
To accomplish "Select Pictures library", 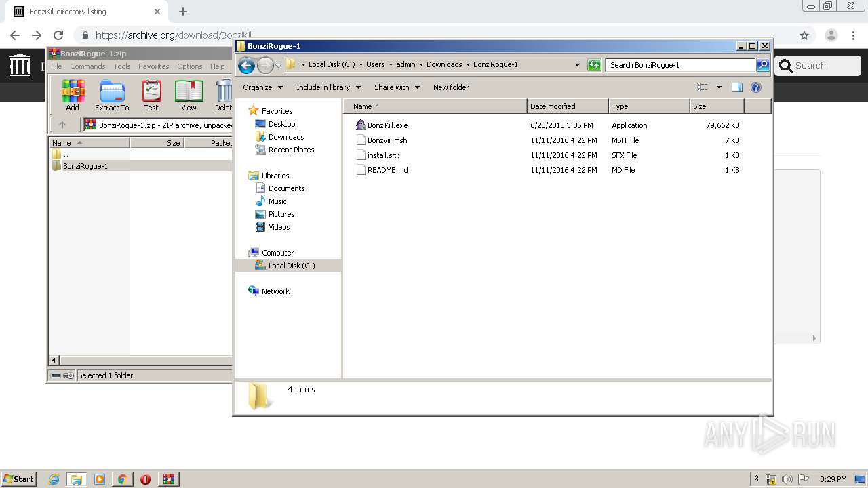I will coord(281,214).
